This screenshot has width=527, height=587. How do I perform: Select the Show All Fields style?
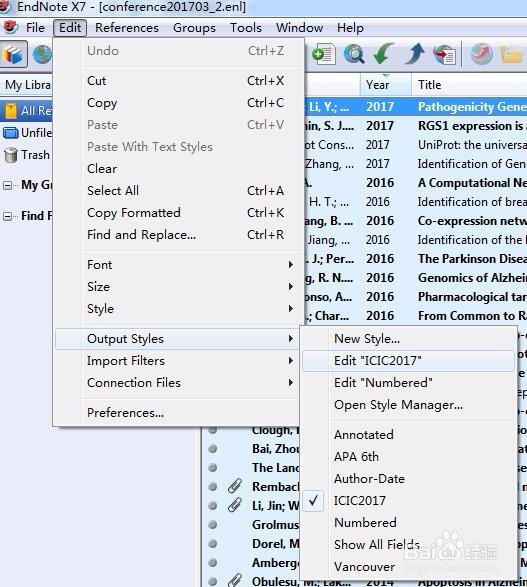click(x=408, y=545)
